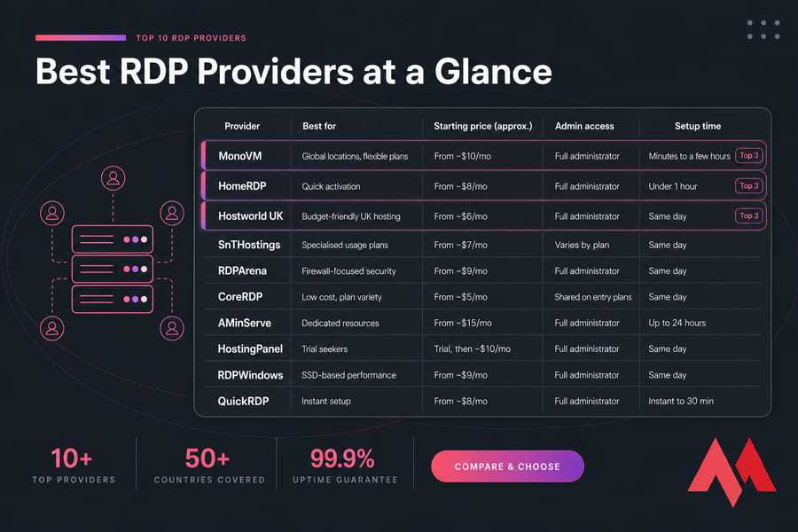The image size is (798, 532).
Task: Click the top server rack icon
Action: coord(113,239)
